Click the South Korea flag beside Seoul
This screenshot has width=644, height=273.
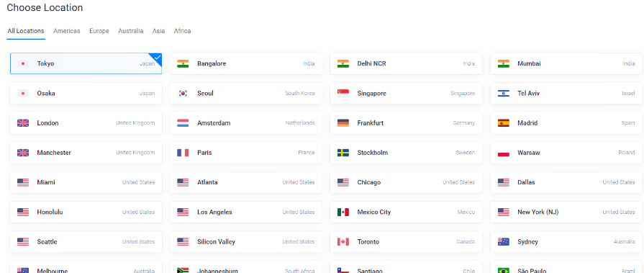183,94
